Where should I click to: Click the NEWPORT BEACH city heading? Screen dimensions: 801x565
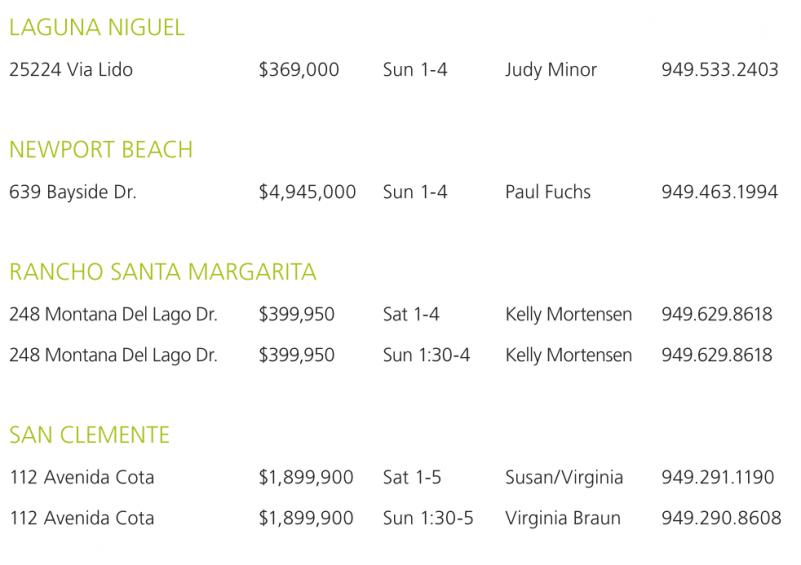101,150
